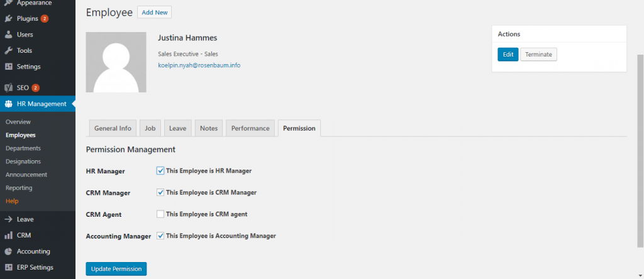This screenshot has width=644, height=279.
Task: Click the employee avatar placeholder image
Action: (116, 62)
